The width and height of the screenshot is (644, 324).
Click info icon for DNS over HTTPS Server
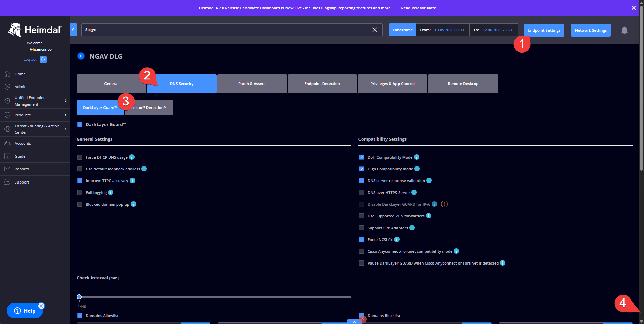(414, 192)
